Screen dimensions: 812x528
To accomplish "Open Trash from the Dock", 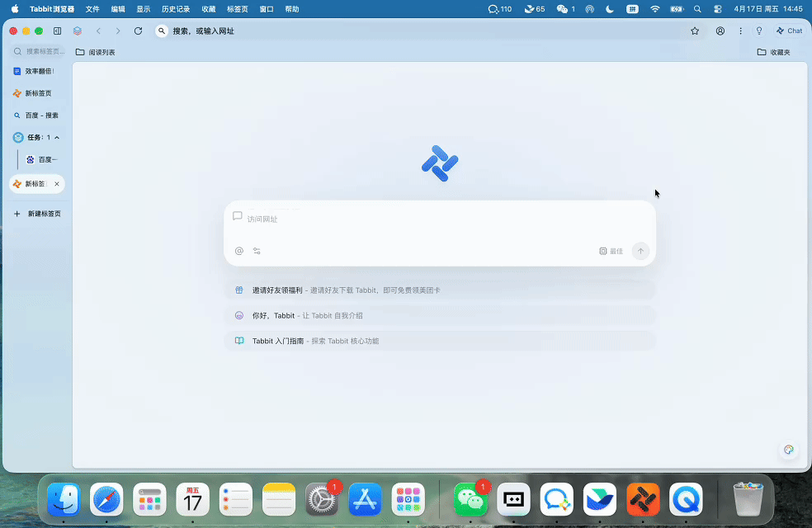I will [x=748, y=499].
